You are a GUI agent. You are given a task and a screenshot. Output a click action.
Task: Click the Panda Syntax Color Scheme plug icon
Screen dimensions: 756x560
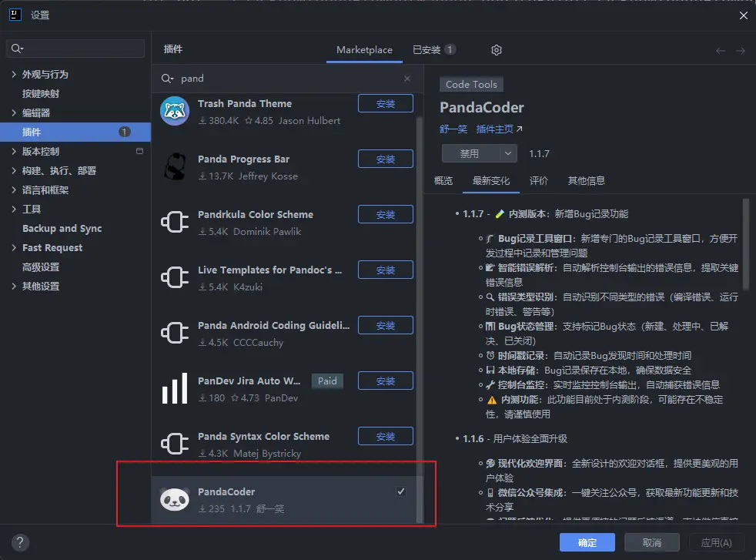click(175, 444)
